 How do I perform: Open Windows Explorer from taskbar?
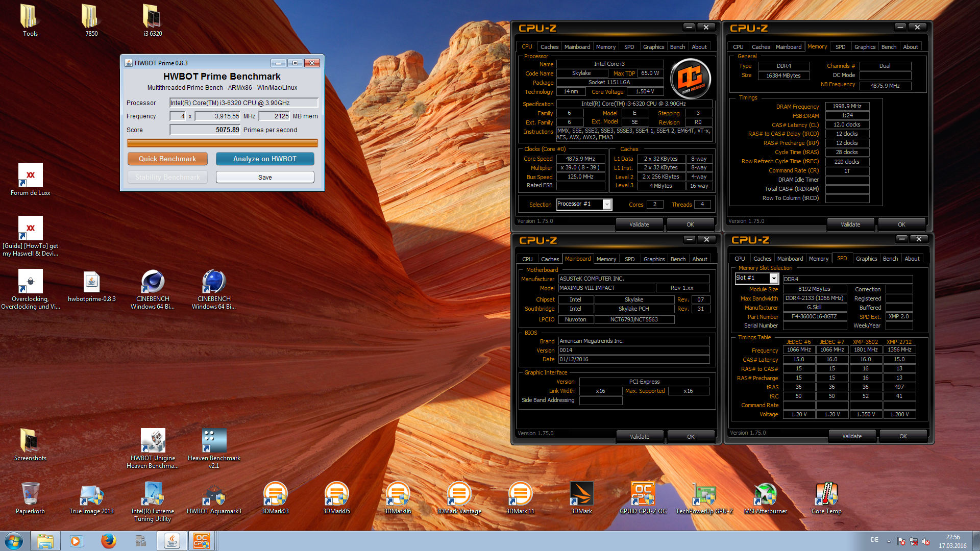point(45,541)
